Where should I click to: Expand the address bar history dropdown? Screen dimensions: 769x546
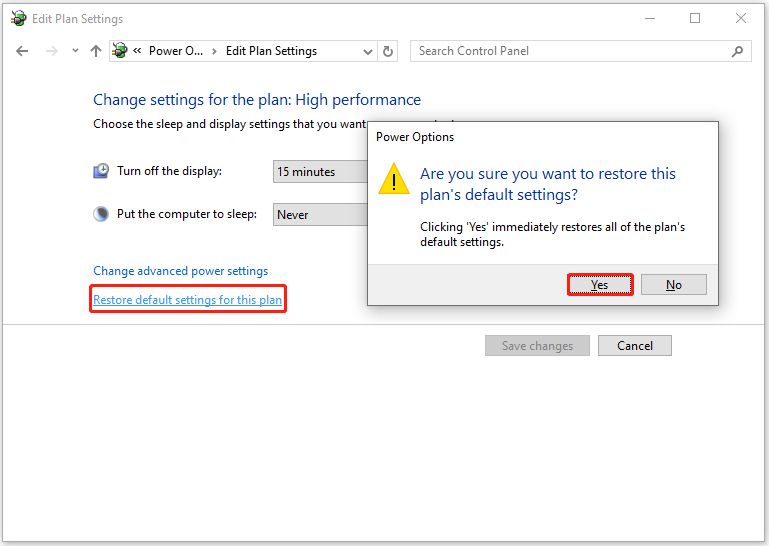click(x=367, y=52)
